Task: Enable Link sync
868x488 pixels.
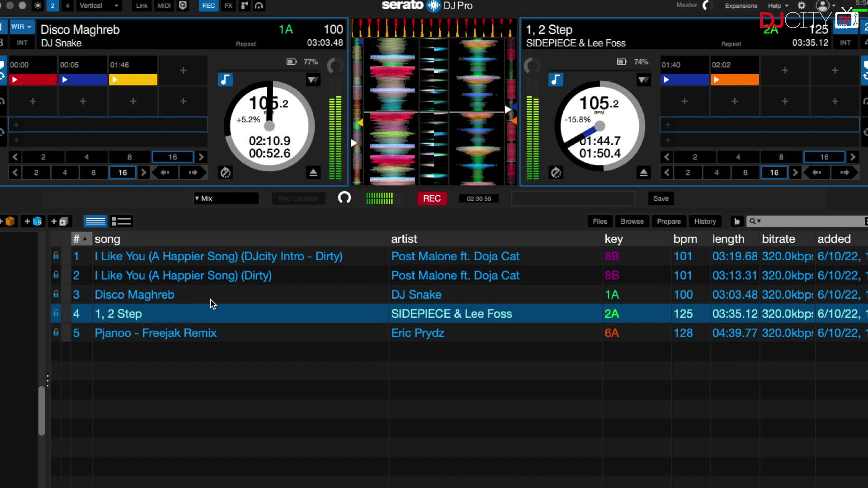Action: tap(142, 6)
